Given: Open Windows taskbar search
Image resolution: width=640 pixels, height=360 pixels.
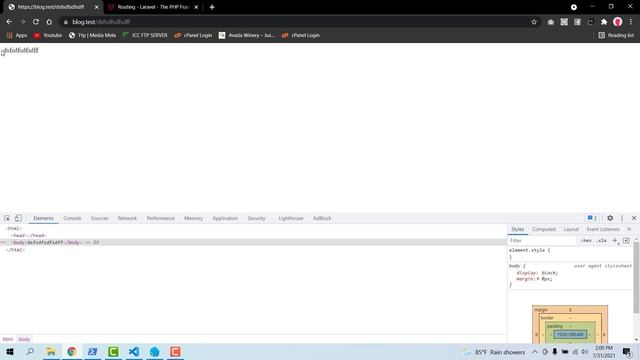Looking at the screenshot, I should point(30,352).
